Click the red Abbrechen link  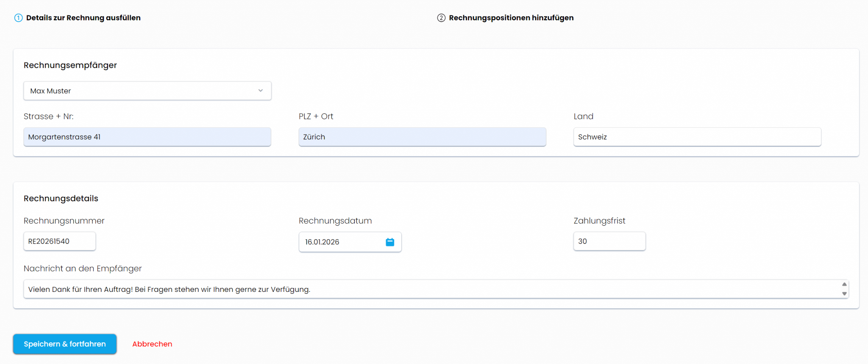coord(152,344)
